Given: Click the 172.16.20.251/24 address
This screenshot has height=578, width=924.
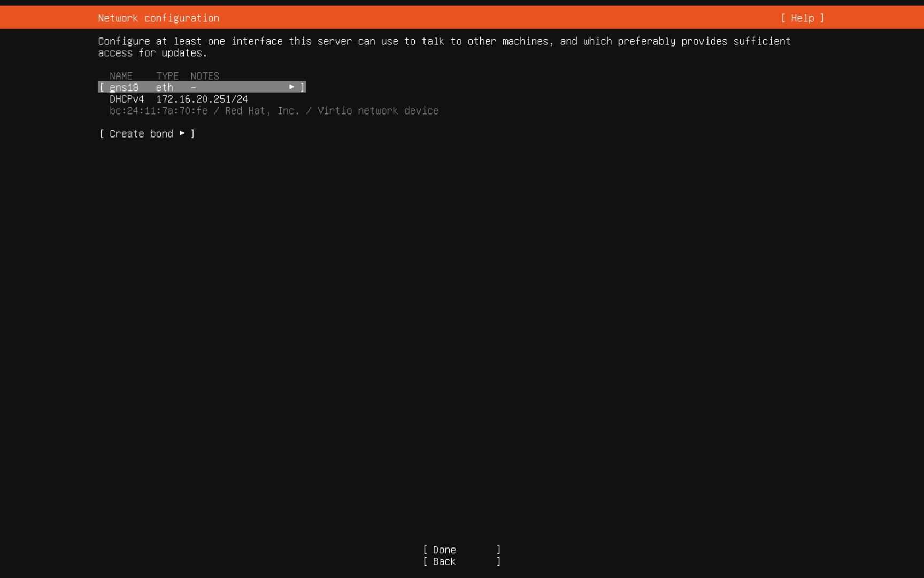Looking at the screenshot, I should pos(202,98).
